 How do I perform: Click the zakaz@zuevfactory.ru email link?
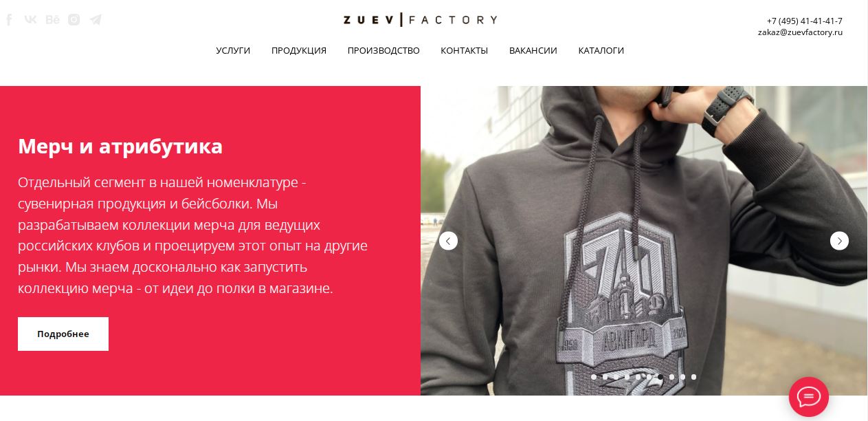pos(800,32)
